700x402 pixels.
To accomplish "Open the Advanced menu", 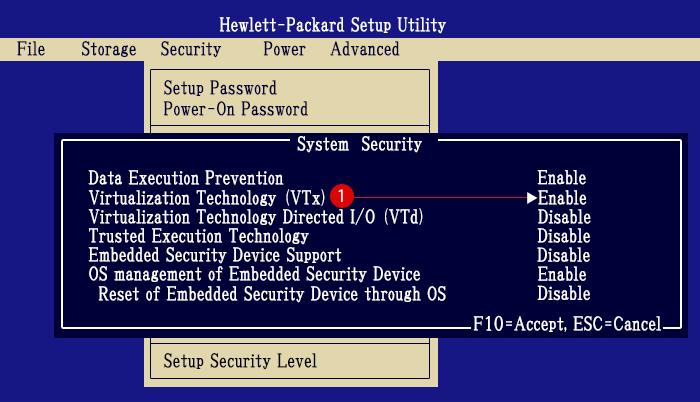I will (365, 49).
